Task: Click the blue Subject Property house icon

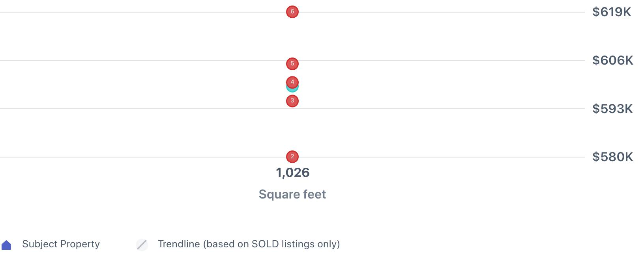Action: tap(7, 245)
